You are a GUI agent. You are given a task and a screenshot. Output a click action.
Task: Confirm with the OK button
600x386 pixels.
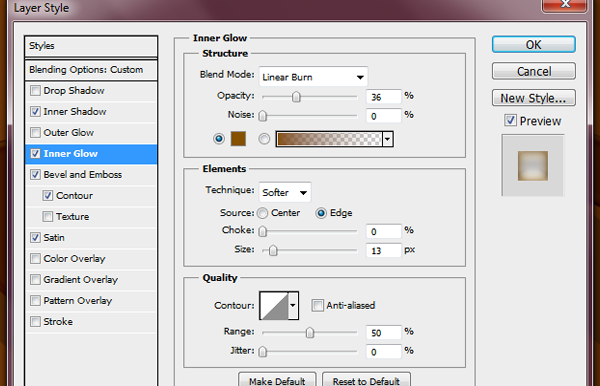tap(533, 45)
